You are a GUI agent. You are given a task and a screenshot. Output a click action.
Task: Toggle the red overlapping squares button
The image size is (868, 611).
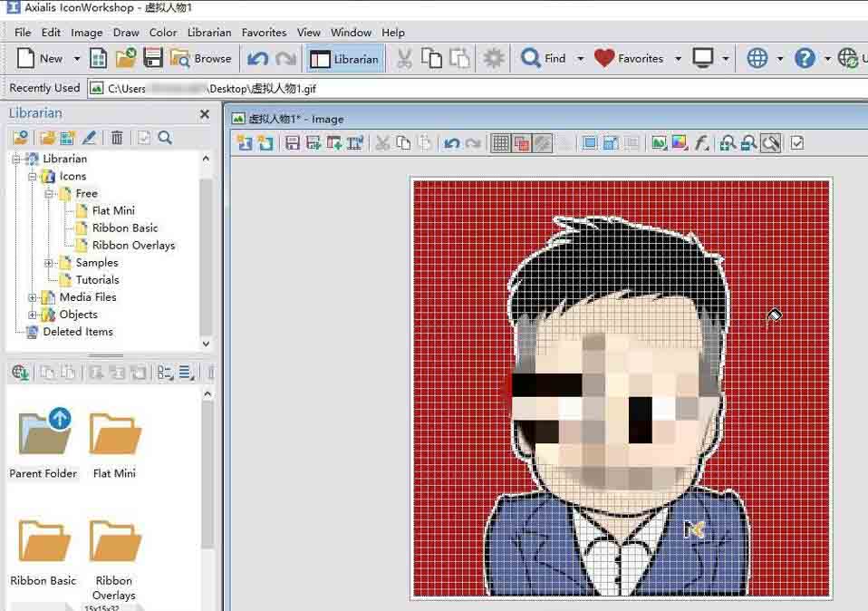pos(522,143)
